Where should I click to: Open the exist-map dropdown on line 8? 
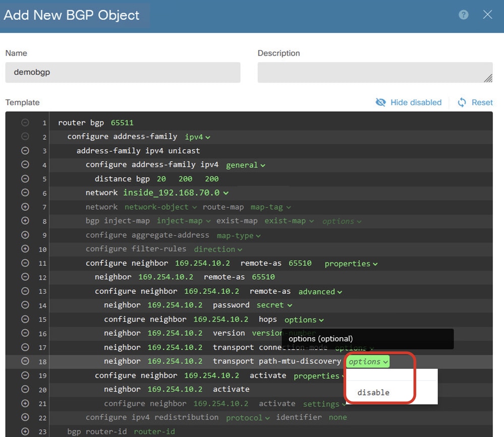(x=289, y=221)
